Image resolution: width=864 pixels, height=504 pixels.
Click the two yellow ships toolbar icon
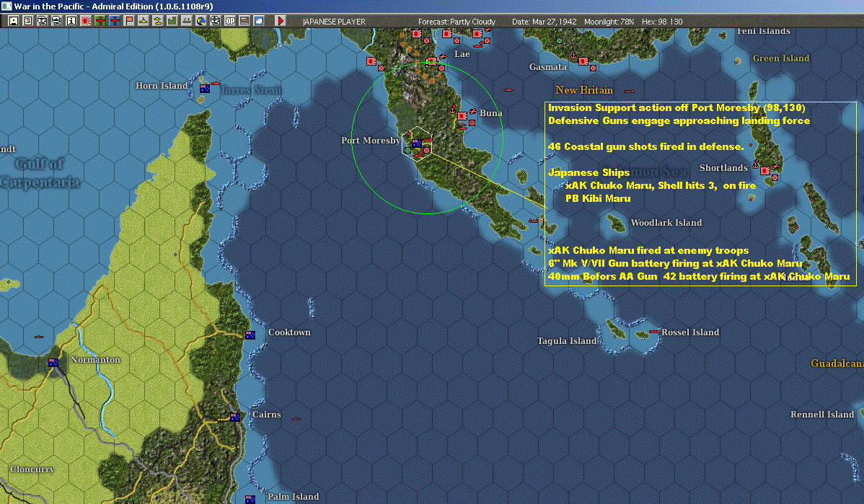click(x=158, y=21)
